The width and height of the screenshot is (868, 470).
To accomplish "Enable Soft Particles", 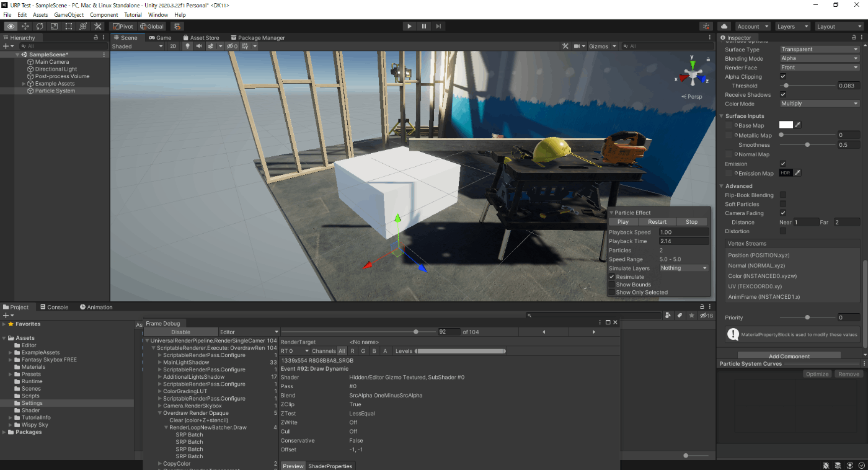I will [x=783, y=204].
